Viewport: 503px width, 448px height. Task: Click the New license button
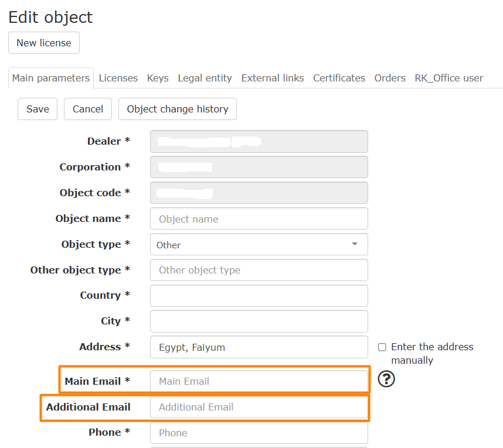[x=44, y=43]
